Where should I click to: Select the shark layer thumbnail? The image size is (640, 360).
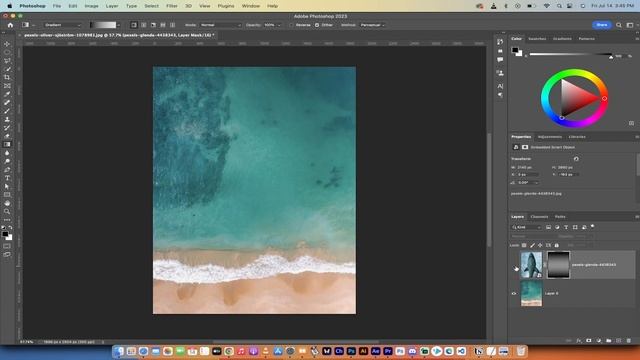pyautogui.click(x=531, y=265)
